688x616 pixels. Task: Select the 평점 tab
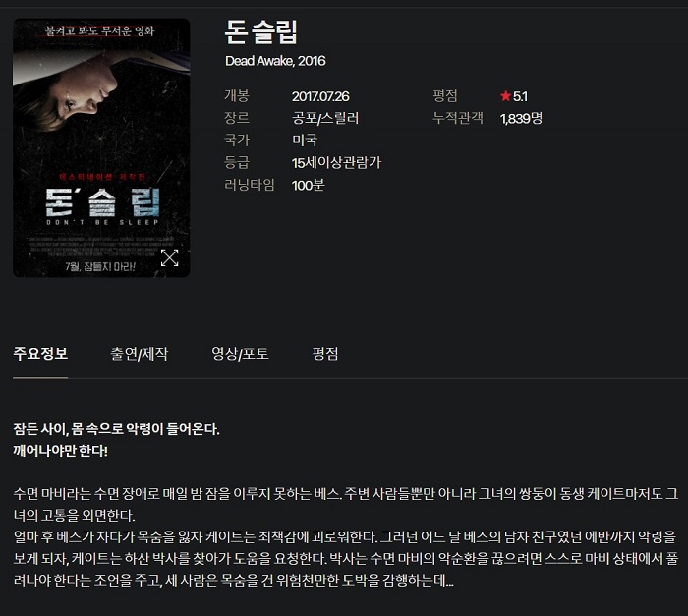[x=325, y=353]
